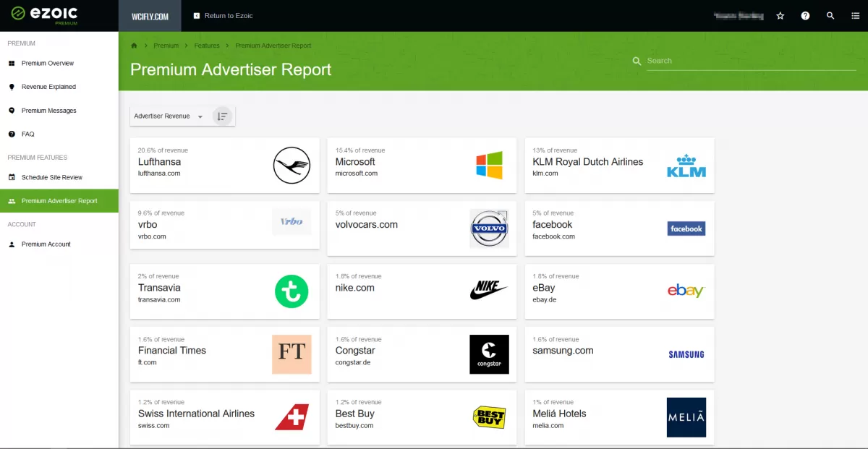Click the Search advertisers input field
The height and width of the screenshot is (449, 868).
point(751,61)
